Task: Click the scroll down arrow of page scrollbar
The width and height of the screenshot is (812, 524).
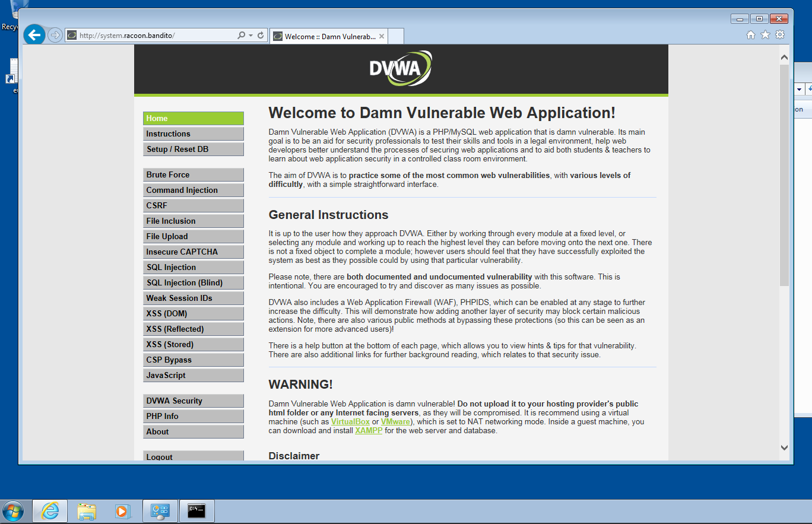Action: [784, 447]
